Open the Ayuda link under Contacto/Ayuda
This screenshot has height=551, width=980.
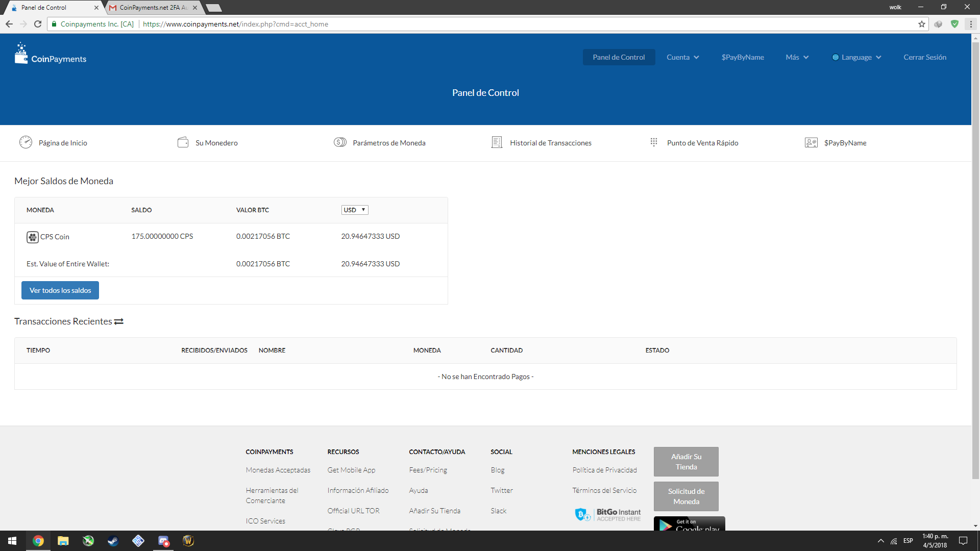coord(418,490)
